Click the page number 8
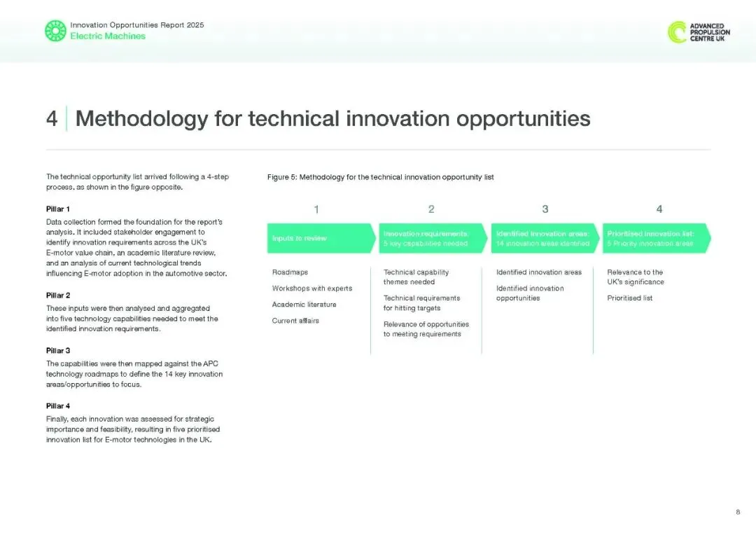 (x=738, y=512)
